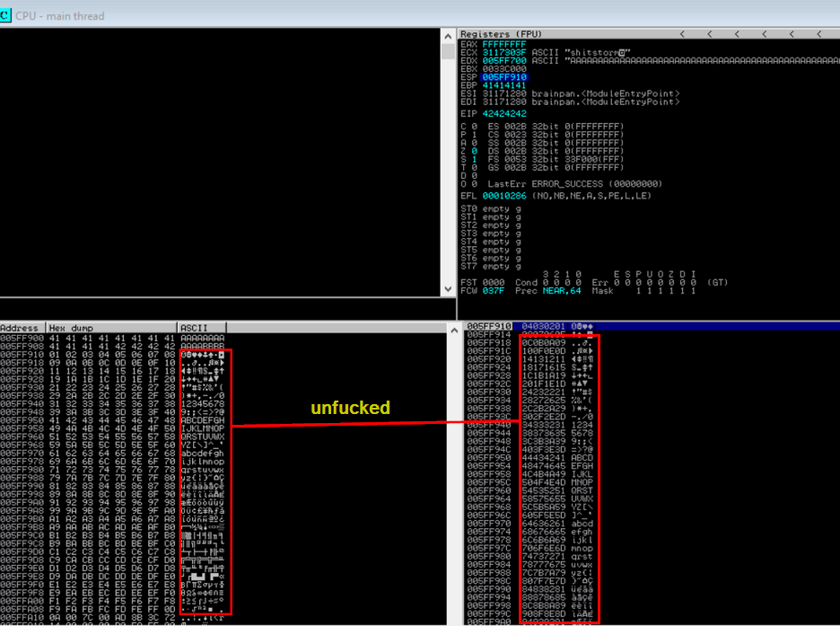This screenshot has height=626, width=840.
Task: Select stack entry 005FF920 with value 14131211
Action: click(x=530, y=359)
